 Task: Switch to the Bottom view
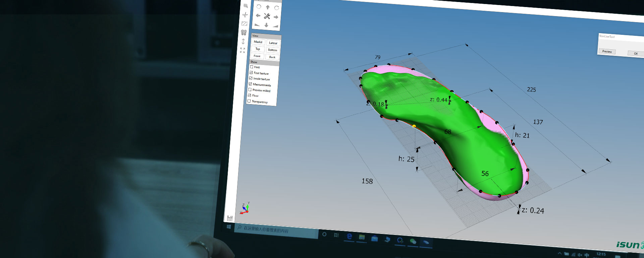[x=272, y=50]
